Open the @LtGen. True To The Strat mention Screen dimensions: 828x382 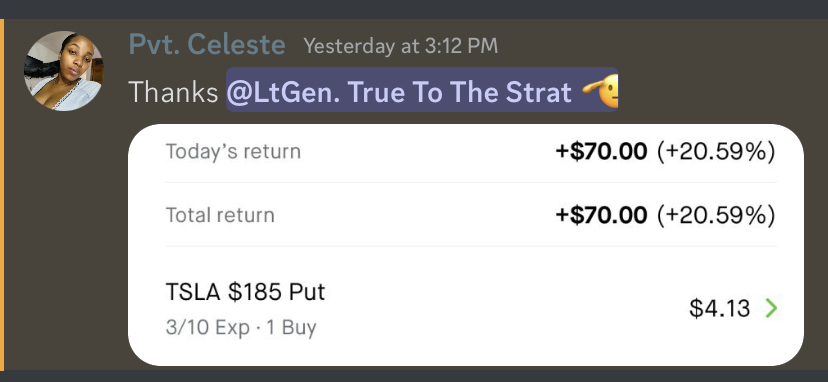[x=422, y=90]
